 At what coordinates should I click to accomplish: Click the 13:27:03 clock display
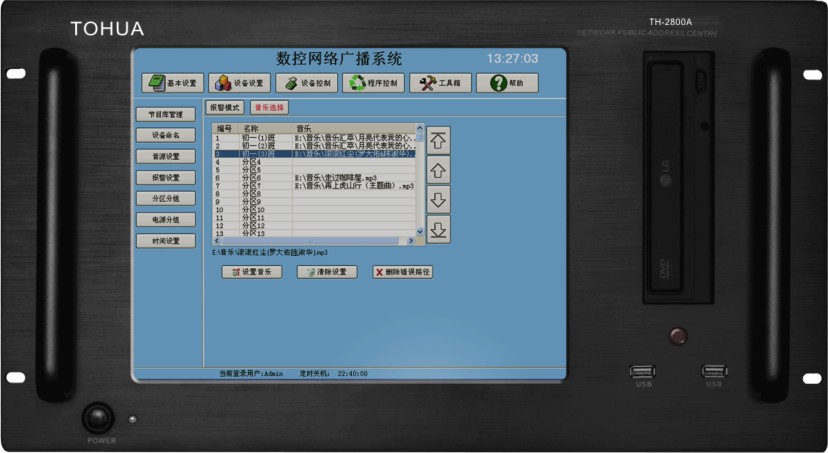(x=512, y=59)
